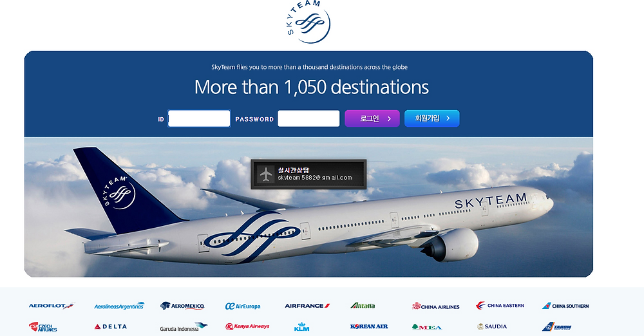This screenshot has height=336, width=644.
Task: Click the Kenya Airways logo
Action: coord(247,326)
